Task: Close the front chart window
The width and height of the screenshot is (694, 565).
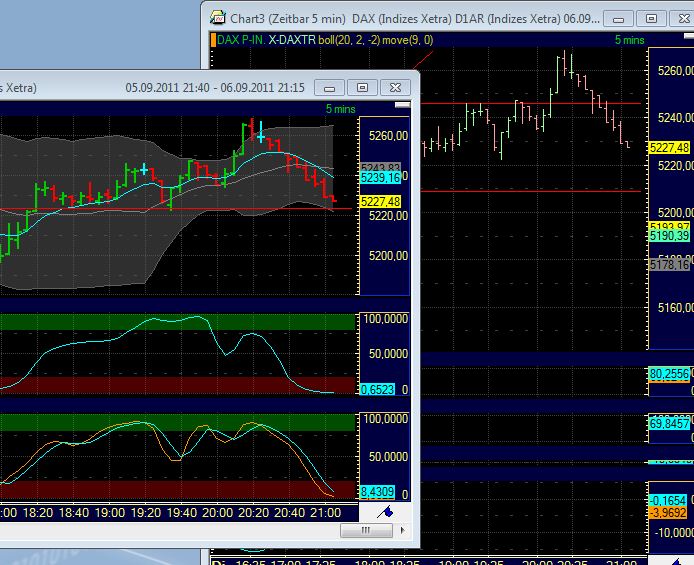Action: 395,88
